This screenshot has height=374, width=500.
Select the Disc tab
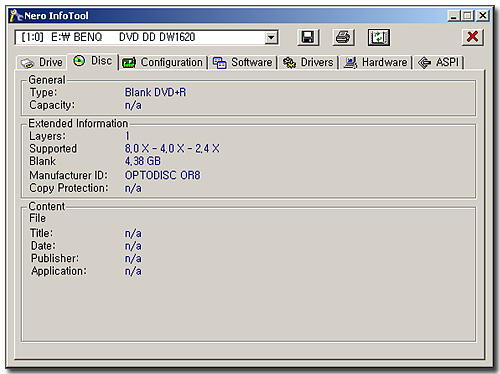93,61
